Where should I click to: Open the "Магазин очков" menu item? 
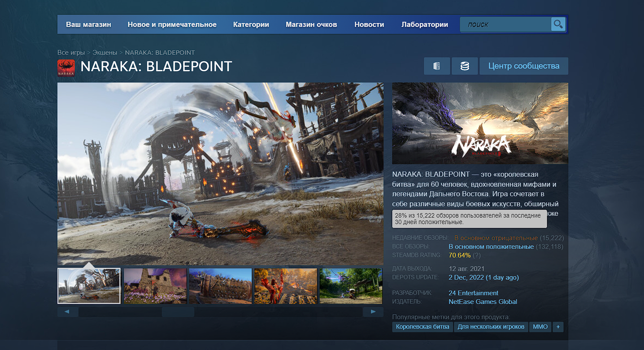tap(311, 25)
